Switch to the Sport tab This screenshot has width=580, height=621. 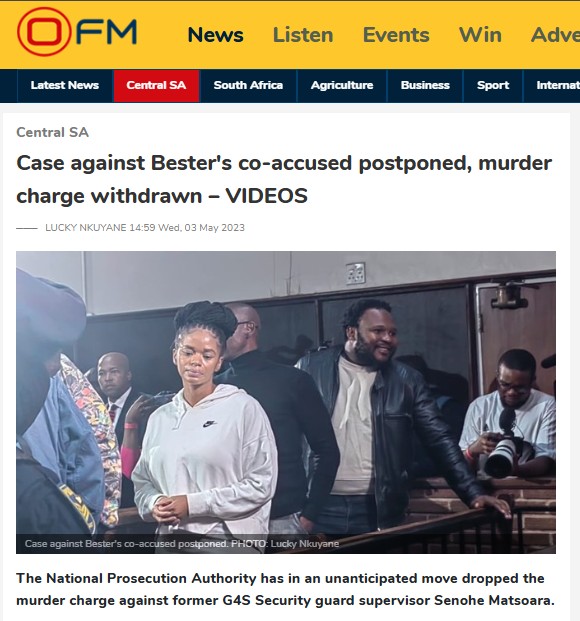click(x=493, y=86)
